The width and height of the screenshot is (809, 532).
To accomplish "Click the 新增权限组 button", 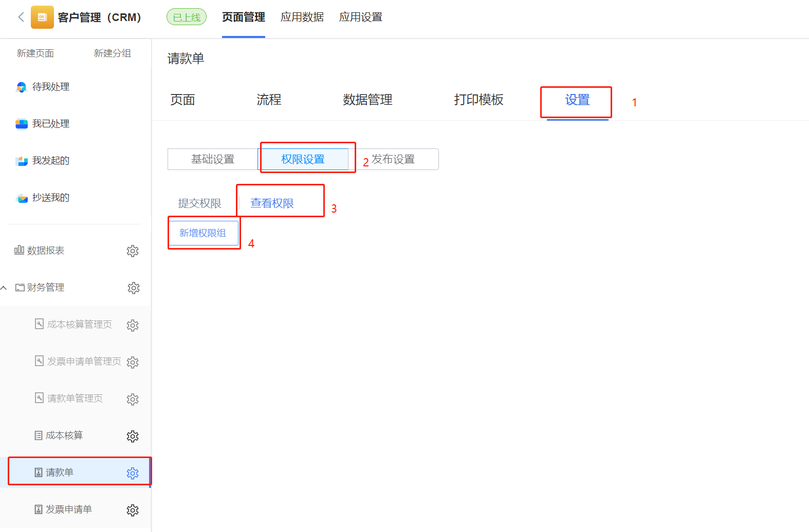I will click(203, 233).
